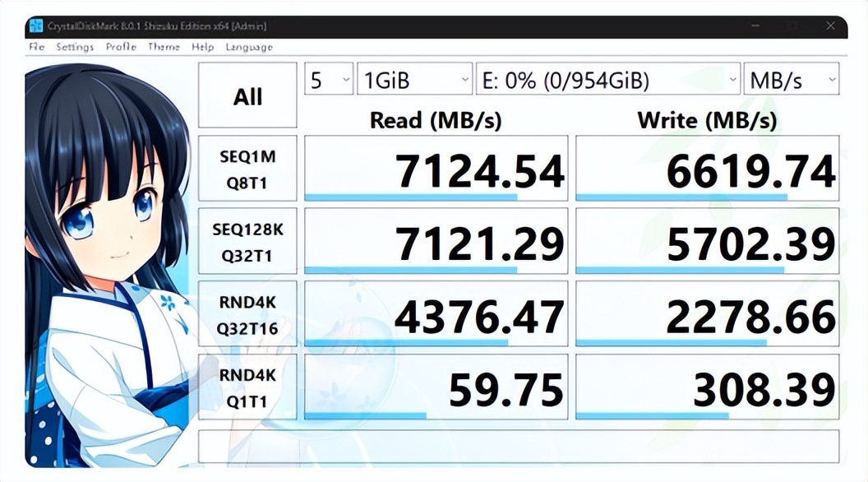Click the CrystalDiskMark application icon
This screenshot has height=482, width=868.
tap(35, 25)
